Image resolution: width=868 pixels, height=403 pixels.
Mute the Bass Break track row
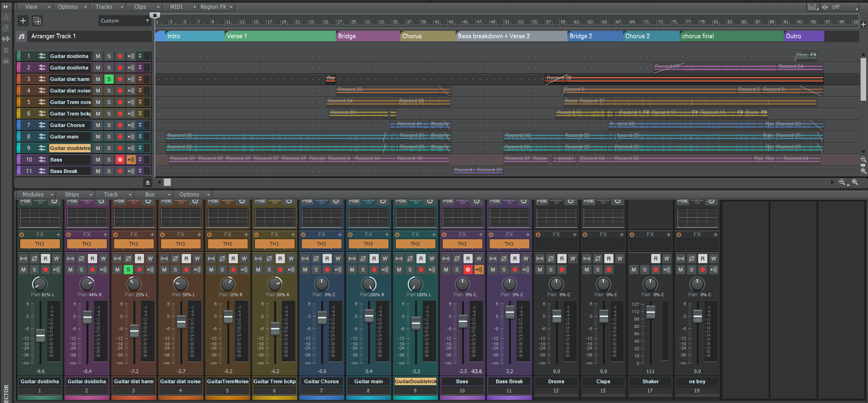pos(98,171)
